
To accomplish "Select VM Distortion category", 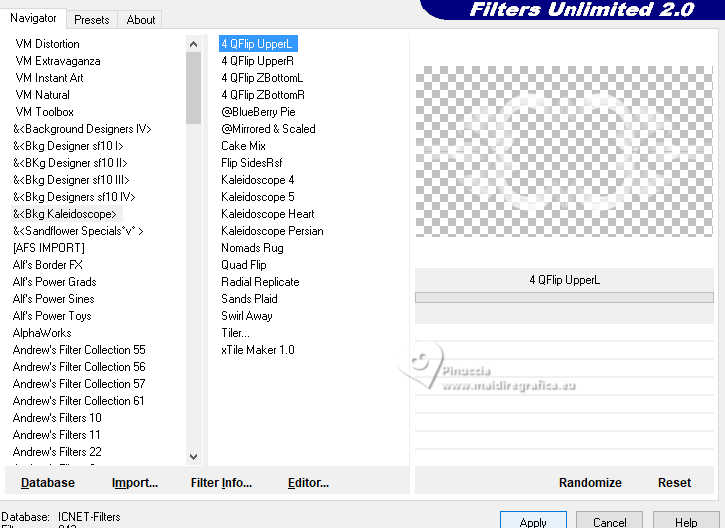I will click(x=48, y=44).
